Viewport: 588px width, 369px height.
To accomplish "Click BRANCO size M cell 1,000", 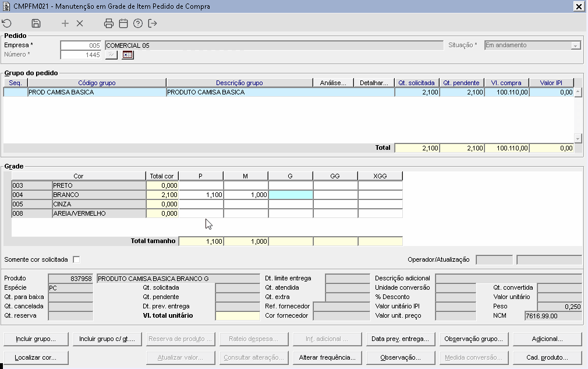I will pyautogui.click(x=246, y=195).
